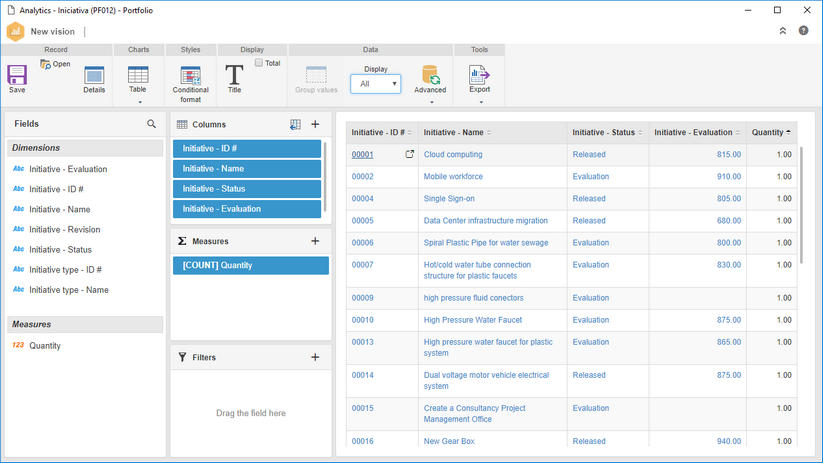Screen dimensions: 823x463
Task: Click the Analytics logo icon
Action: tap(16, 31)
